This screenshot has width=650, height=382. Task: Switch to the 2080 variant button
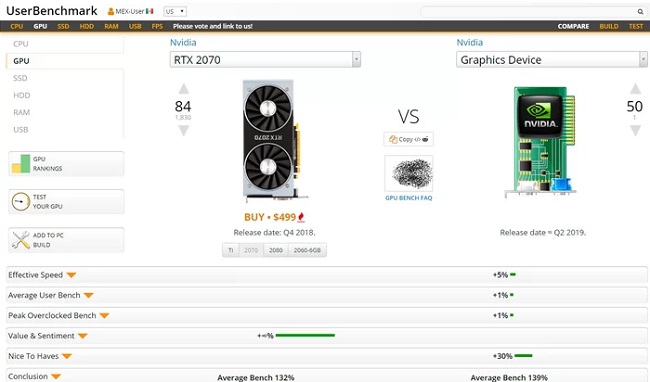click(276, 250)
